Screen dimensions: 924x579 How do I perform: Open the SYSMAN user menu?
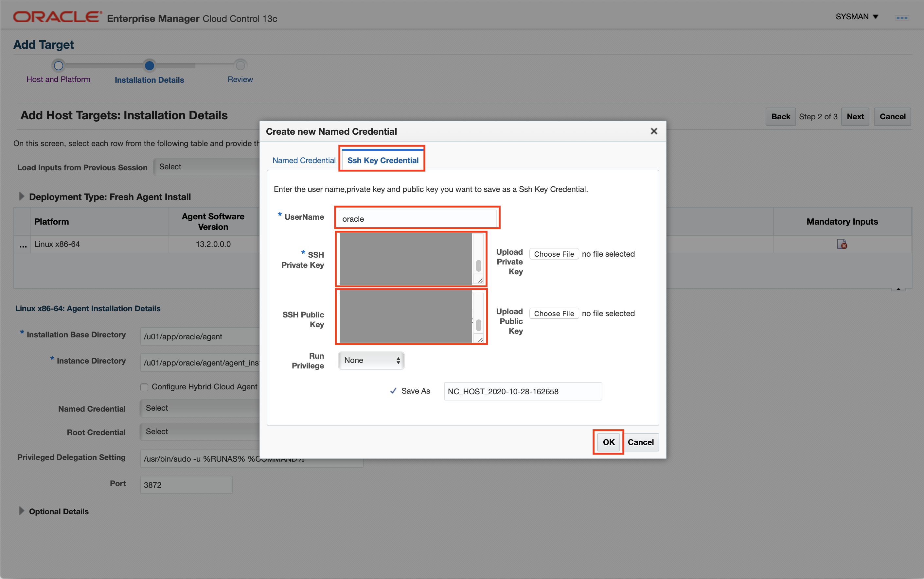click(x=857, y=17)
